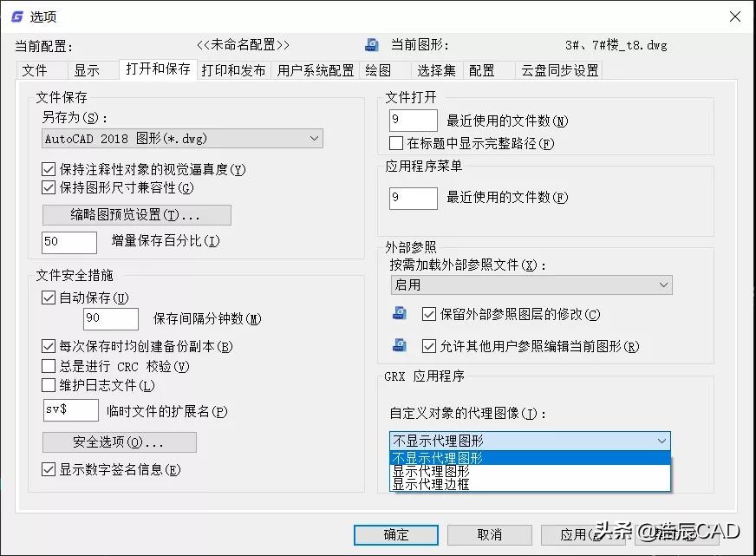Check the 维护日志文件 option
The image size is (756, 556).
49,385
